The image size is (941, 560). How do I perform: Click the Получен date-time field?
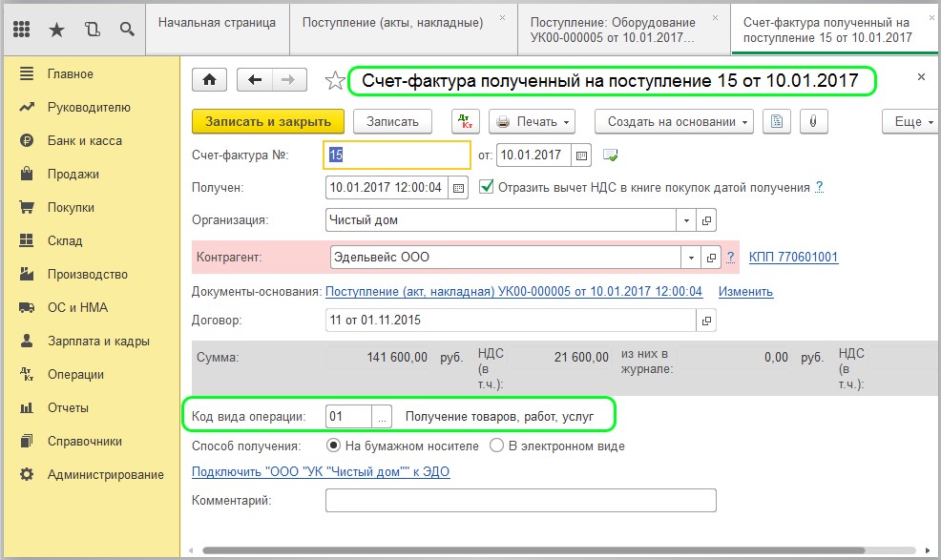coord(387,188)
